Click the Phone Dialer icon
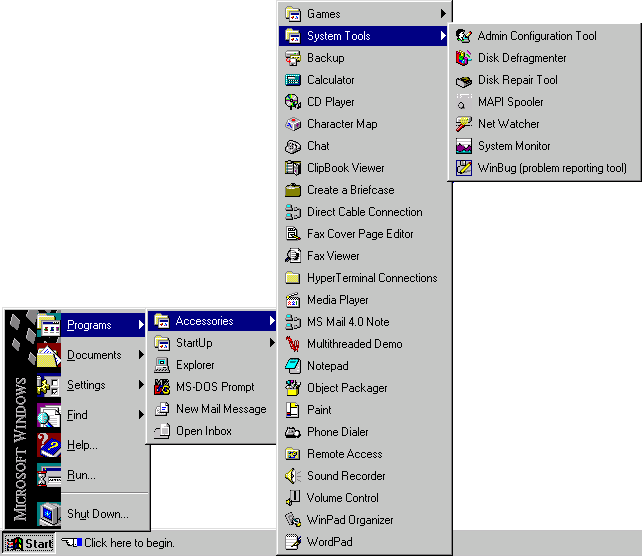642x556 pixels. click(293, 432)
